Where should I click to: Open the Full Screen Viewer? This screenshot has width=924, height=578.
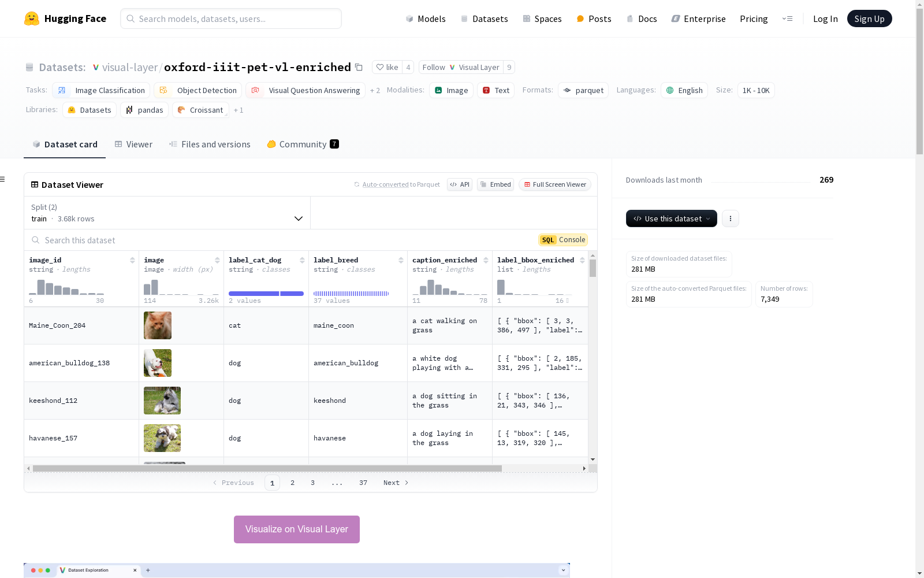[555, 184]
